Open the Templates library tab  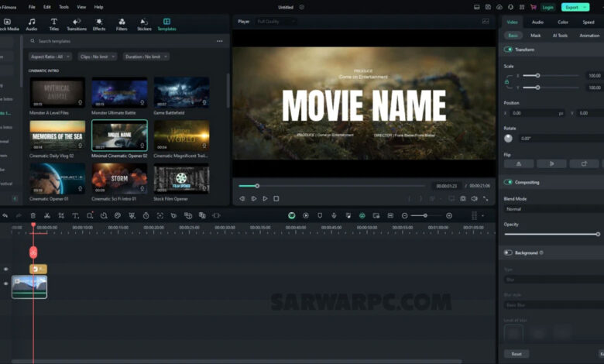[x=166, y=24]
